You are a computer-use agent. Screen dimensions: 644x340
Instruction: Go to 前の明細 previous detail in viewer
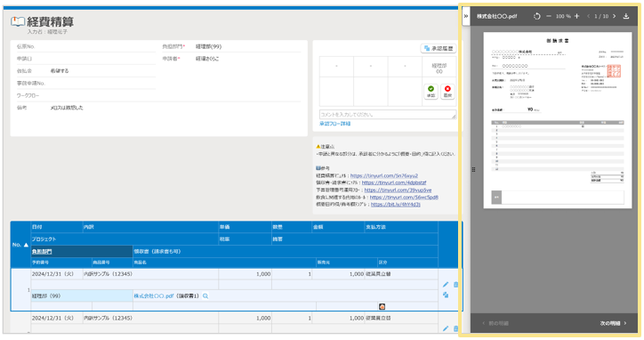pyautogui.click(x=495, y=324)
